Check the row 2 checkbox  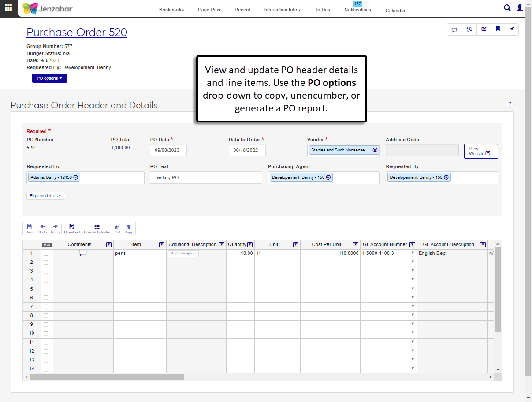(x=46, y=262)
